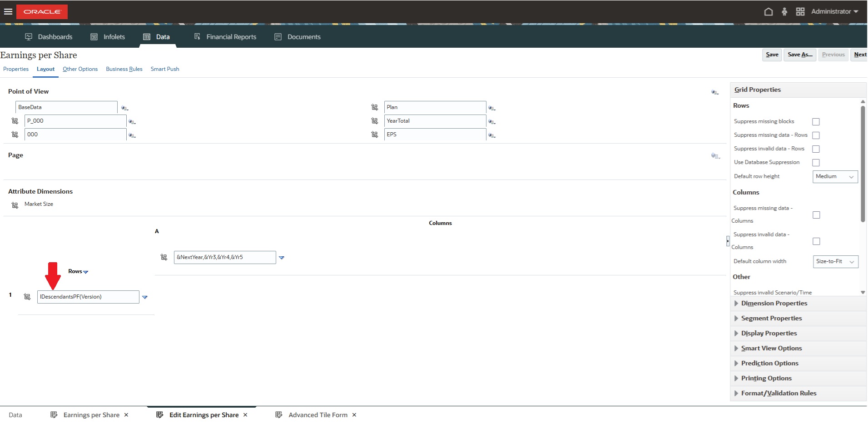
Task: Click the Point of View actions icon
Action: (x=714, y=92)
